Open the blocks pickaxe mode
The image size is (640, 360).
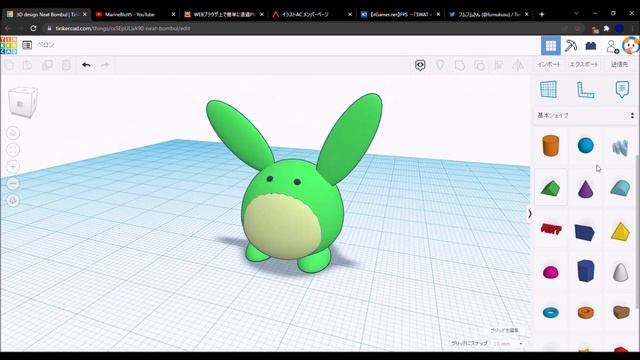[x=571, y=45]
